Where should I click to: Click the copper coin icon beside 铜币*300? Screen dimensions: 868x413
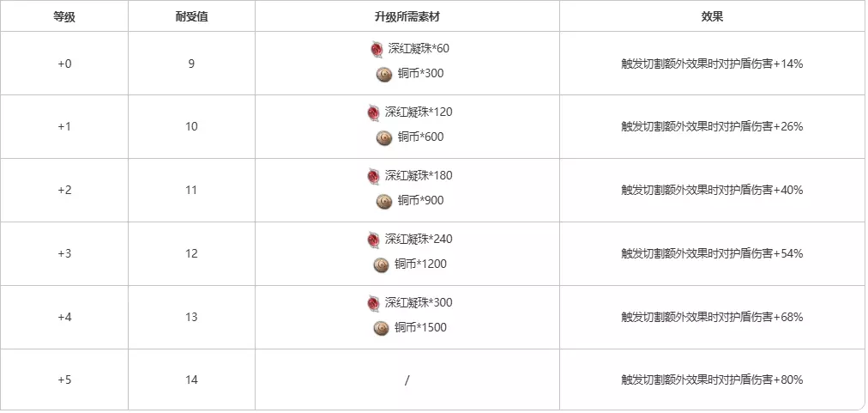tap(383, 74)
